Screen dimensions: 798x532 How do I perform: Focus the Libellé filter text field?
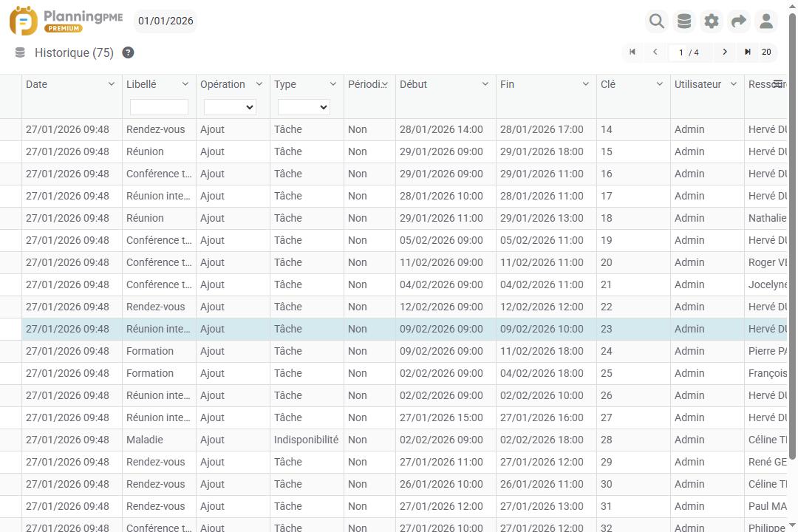pyautogui.click(x=160, y=107)
